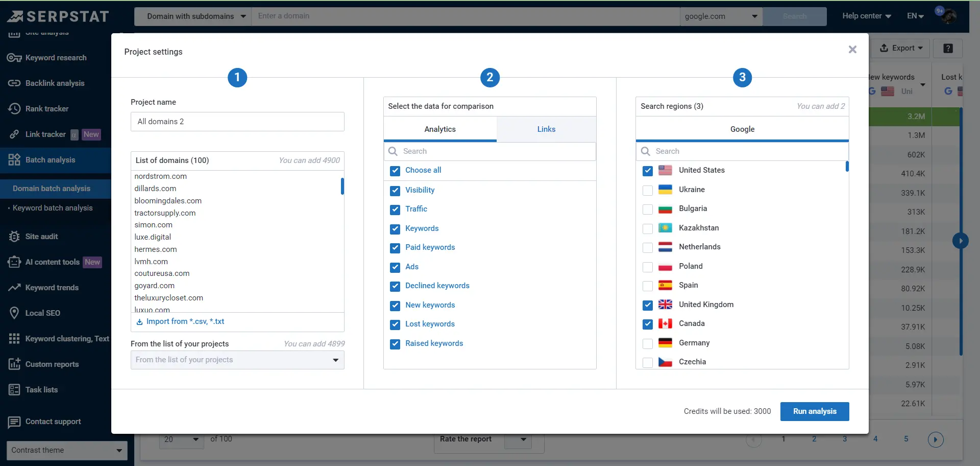Viewport: 980px width, 466px height.
Task: Check the Netherlands region checkbox
Action: tap(648, 247)
